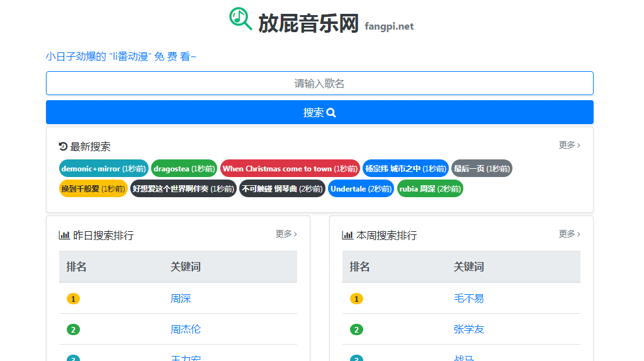Click the history icon beside 最新搜索
This screenshot has width=644, height=361.
tap(63, 146)
